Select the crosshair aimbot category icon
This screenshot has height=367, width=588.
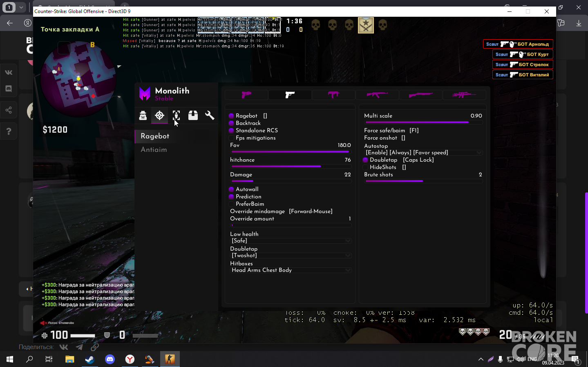(160, 116)
